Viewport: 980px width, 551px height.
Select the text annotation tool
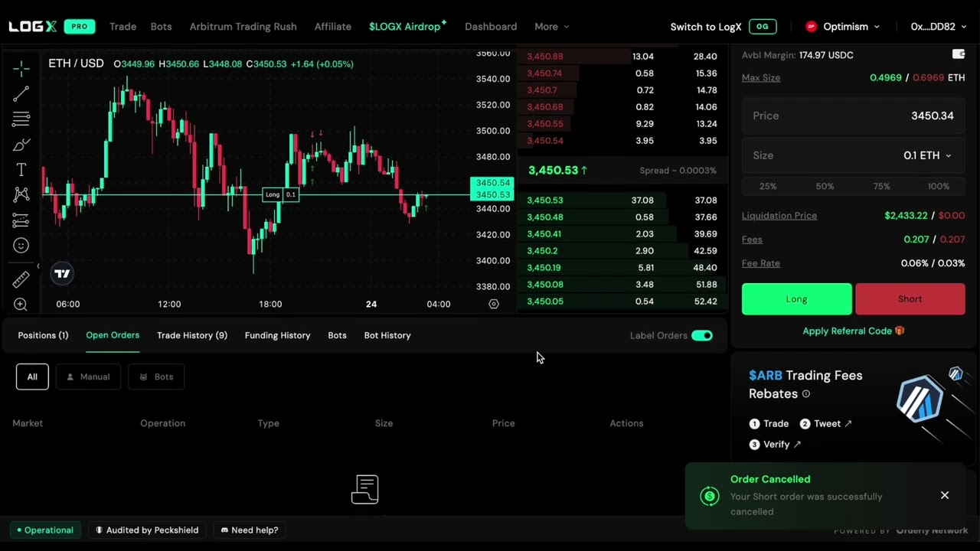pos(21,170)
